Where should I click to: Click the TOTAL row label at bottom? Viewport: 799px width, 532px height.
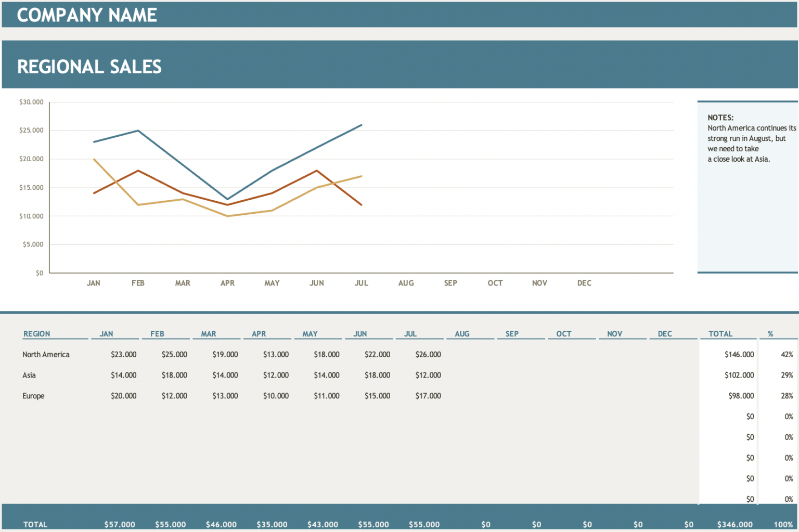coord(37,524)
